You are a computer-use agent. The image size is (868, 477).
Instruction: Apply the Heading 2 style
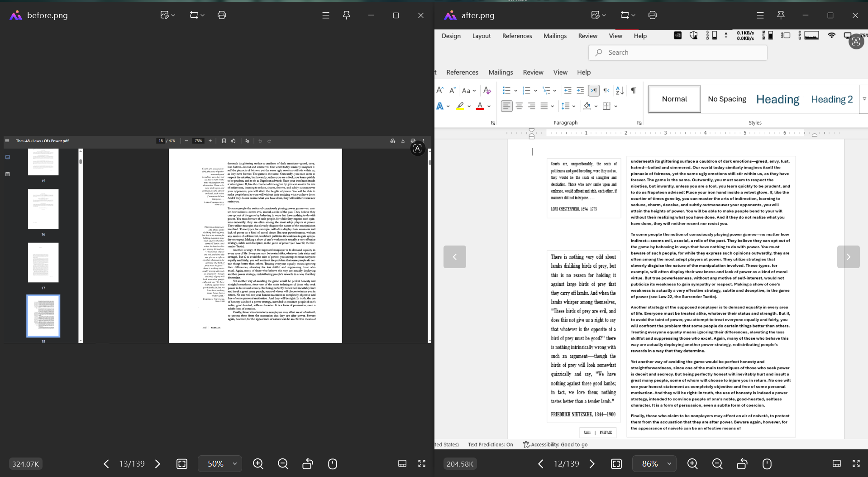click(832, 99)
